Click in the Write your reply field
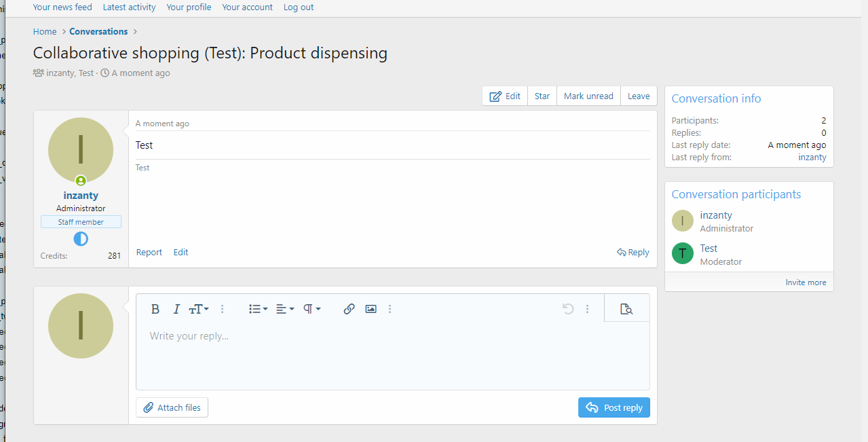The height and width of the screenshot is (442, 868). click(x=392, y=353)
